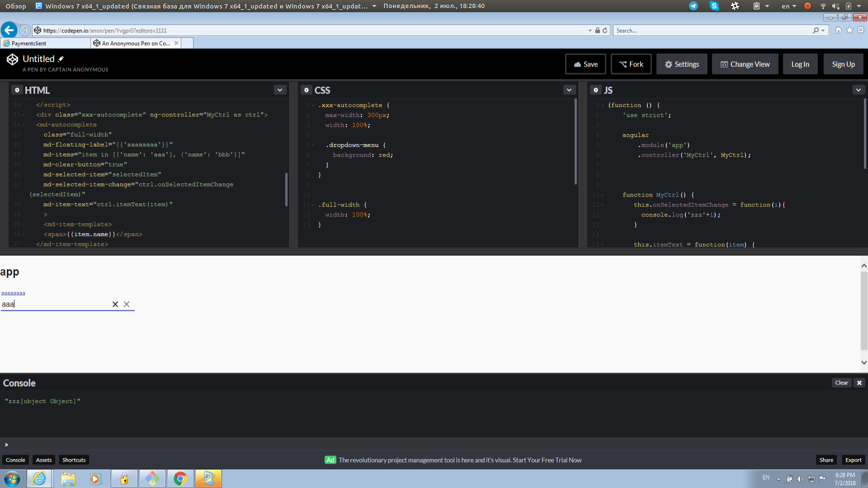The height and width of the screenshot is (488, 868).
Task: Open the HTML editor settings gear
Action: [17, 90]
